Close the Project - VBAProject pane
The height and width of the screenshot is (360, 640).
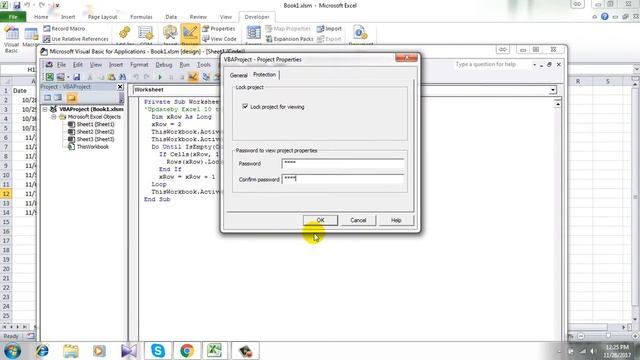(120, 87)
